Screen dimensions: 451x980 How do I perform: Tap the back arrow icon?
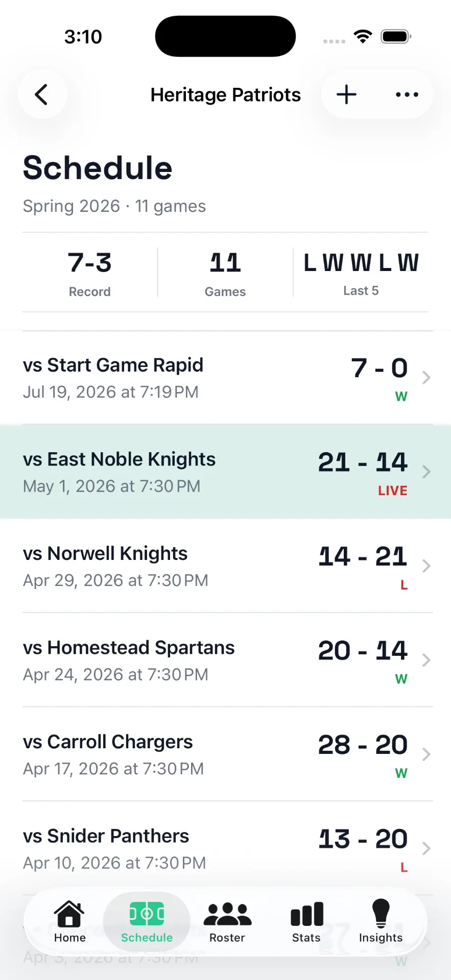coord(42,94)
